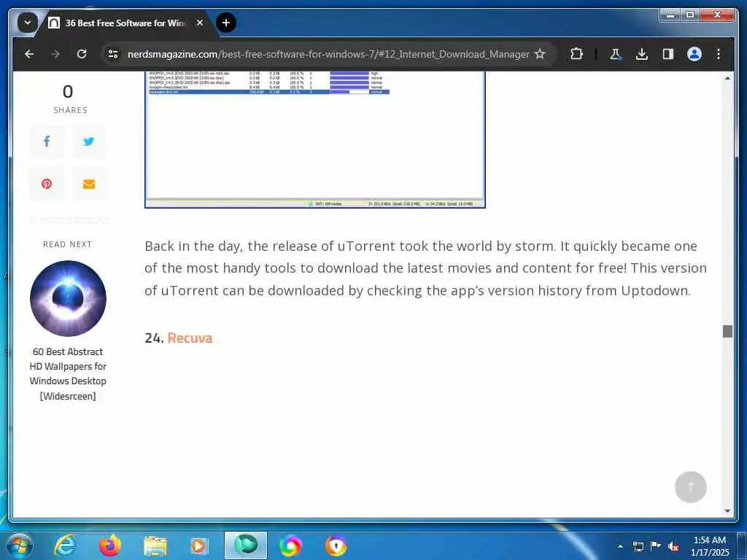Viewport: 747px width, 560px height.
Task: View site information icon in address bar
Action: tap(113, 54)
